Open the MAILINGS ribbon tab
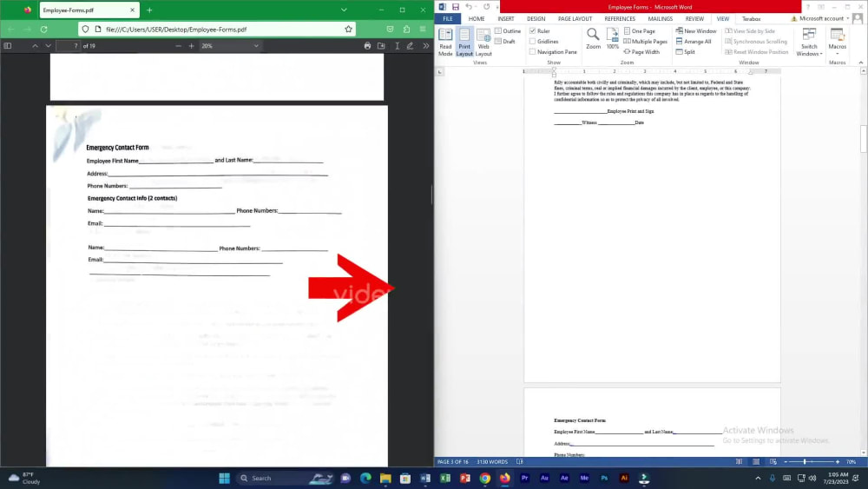 click(x=661, y=19)
